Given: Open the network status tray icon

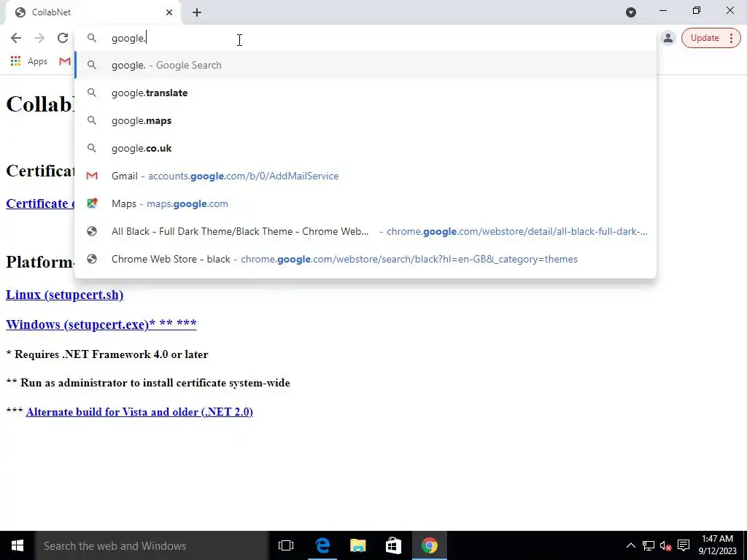Looking at the screenshot, I should pyautogui.click(x=648, y=545).
